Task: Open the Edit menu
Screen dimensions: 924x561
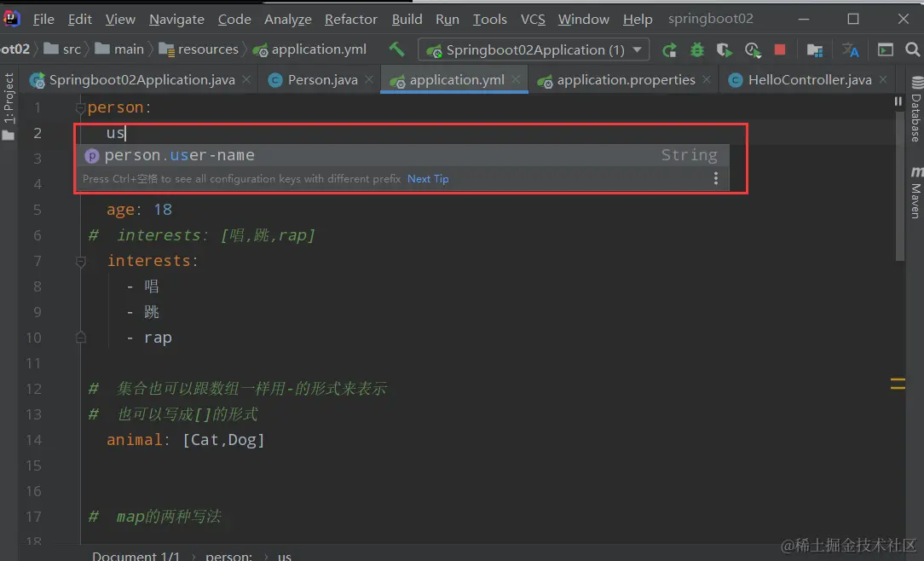Action: [79, 20]
